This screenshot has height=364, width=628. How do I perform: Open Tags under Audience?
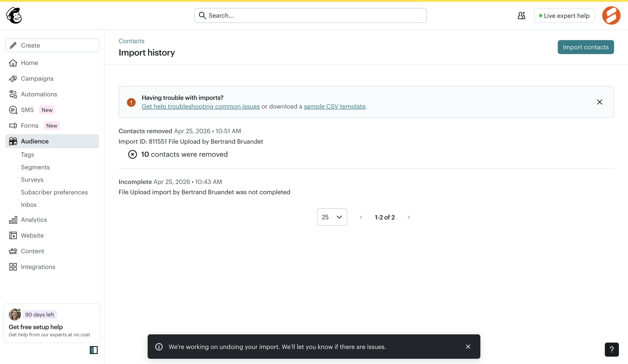point(27,155)
